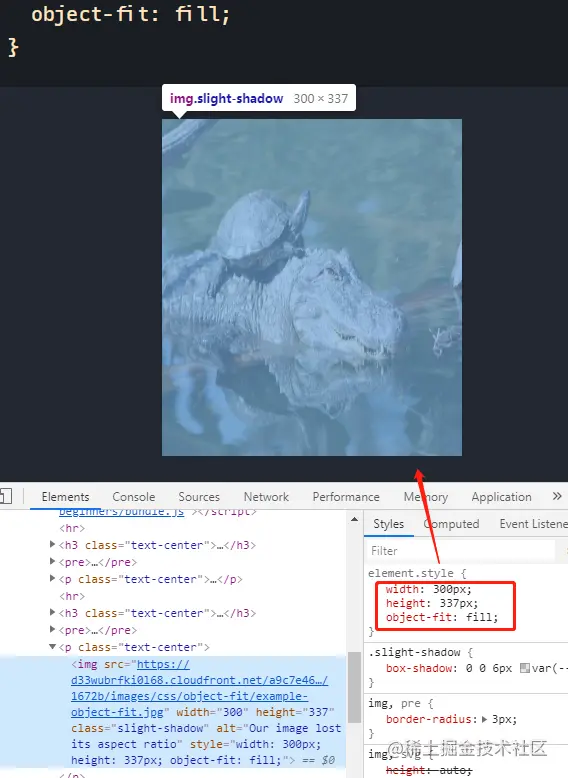
Task: Expand the second h3 text-center node
Action: [x=52, y=612]
